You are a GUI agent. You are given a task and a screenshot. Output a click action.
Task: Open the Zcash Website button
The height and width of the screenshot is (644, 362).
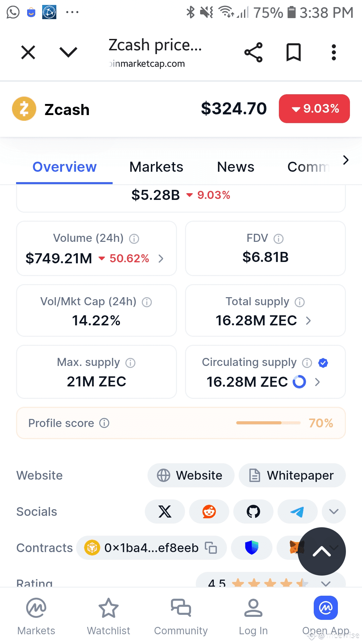click(191, 475)
